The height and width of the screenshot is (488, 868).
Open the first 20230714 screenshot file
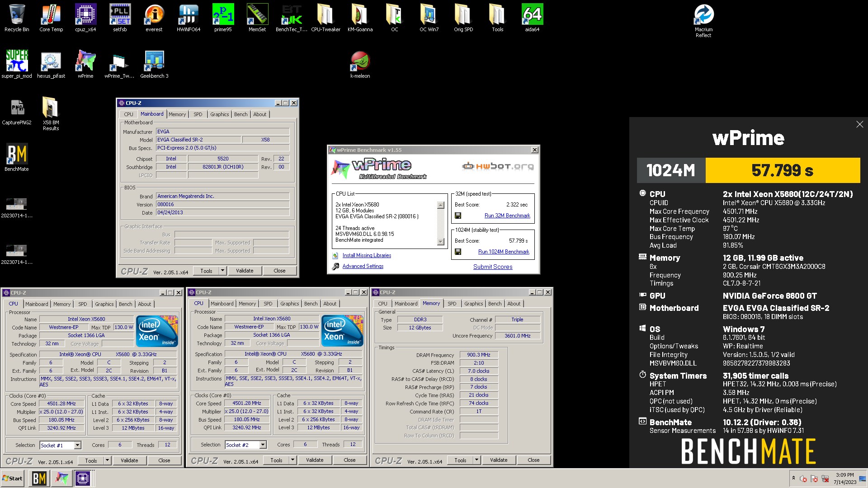pos(17,207)
